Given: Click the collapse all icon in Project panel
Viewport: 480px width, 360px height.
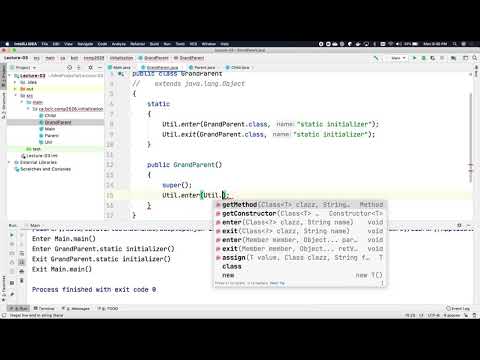Looking at the screenshot, I should point(79,68).
